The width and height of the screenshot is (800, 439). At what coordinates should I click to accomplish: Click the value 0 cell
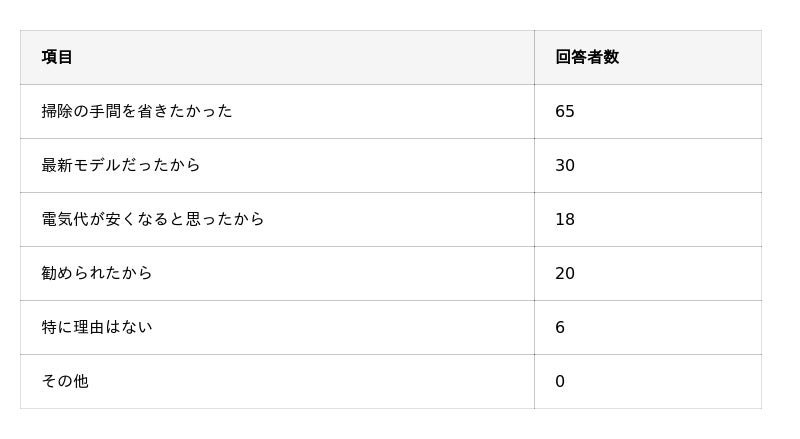point(560,381)
